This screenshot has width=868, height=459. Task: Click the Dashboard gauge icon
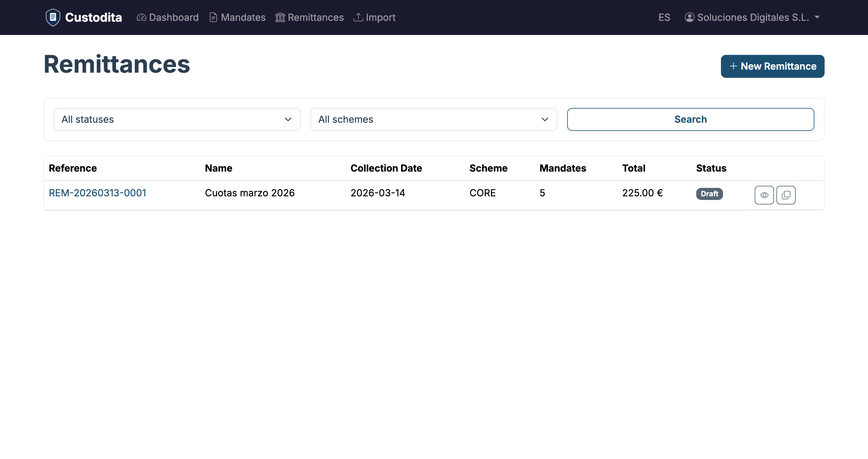click(x=141, y=17)
